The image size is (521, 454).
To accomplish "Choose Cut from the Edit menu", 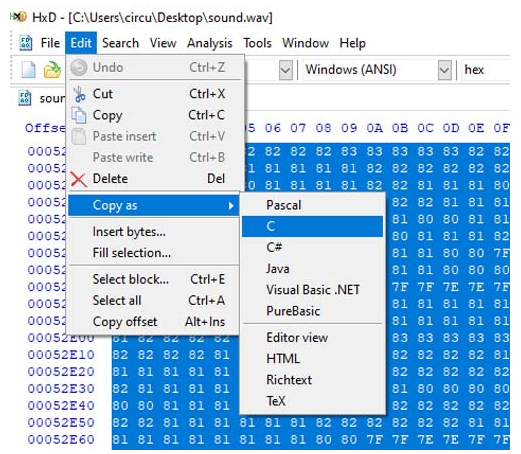I will pyautogui.click(x=154, y=94).
